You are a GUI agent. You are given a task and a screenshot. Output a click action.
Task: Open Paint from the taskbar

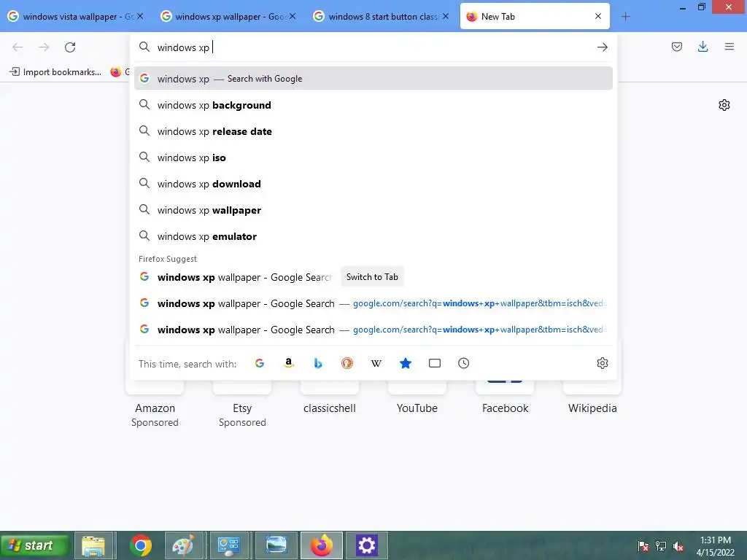pyautogui.click(x=185, y=545)
